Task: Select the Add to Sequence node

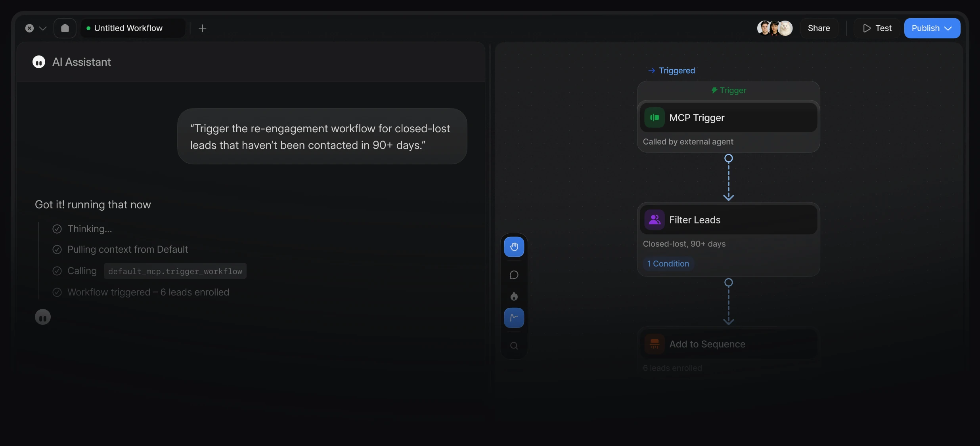Action: pos(728,344)
